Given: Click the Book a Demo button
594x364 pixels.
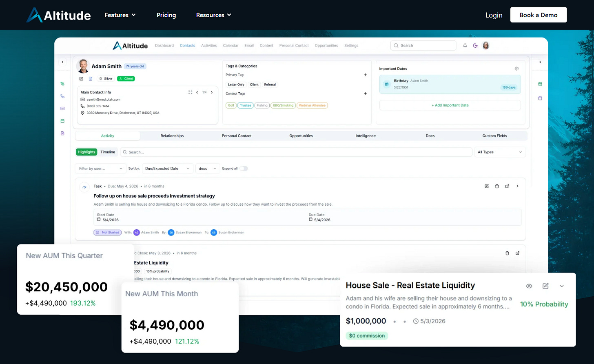Looking at the screenshot, I should tap(539, 15).
